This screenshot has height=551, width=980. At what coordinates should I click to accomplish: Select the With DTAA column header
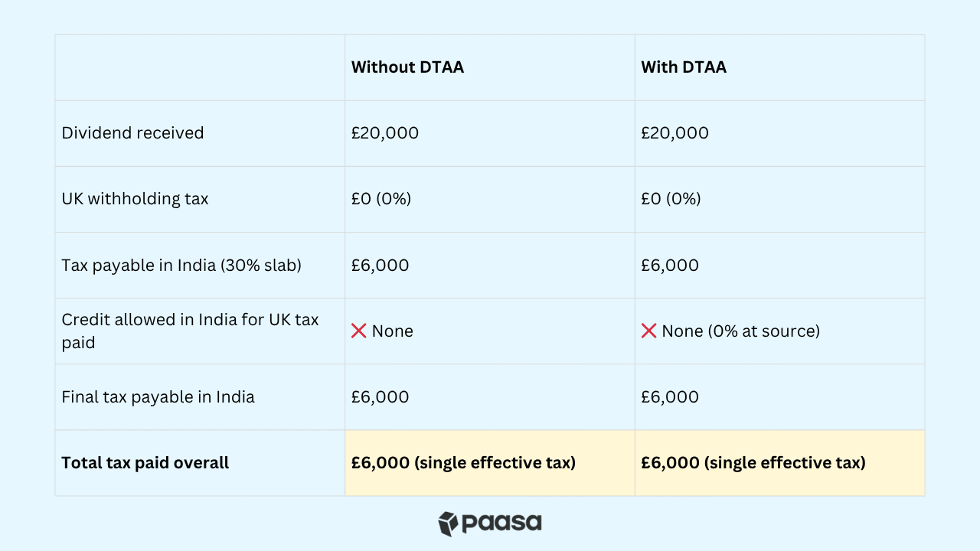[x=684, y=67]
